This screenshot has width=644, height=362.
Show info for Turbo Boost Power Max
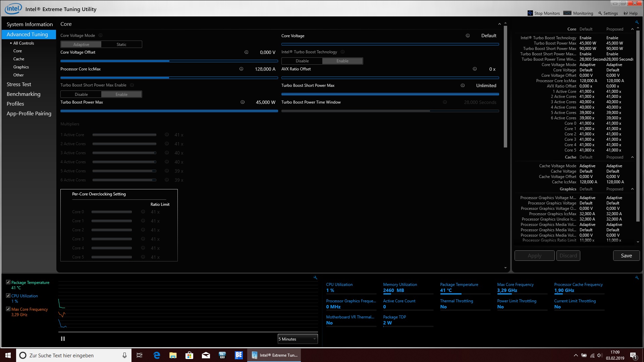[x=243, y=102]
